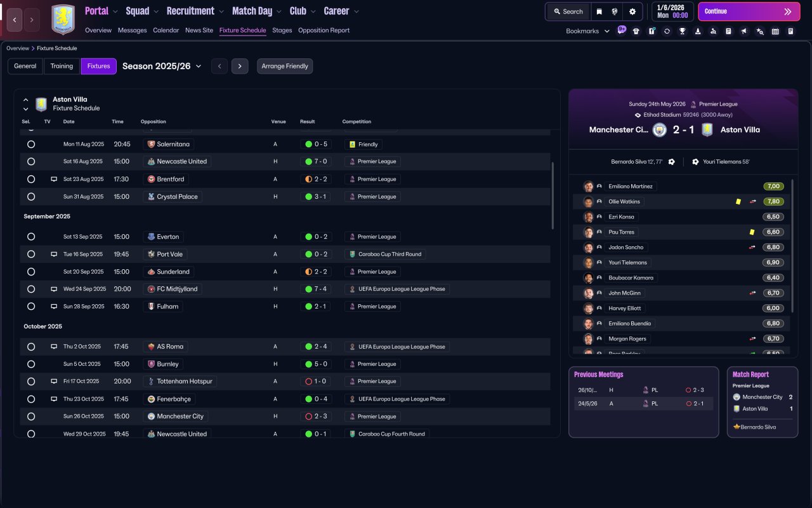812x508 pixels.
Task: Expand the Squad menu dropdown arrow
Action: 155,11
